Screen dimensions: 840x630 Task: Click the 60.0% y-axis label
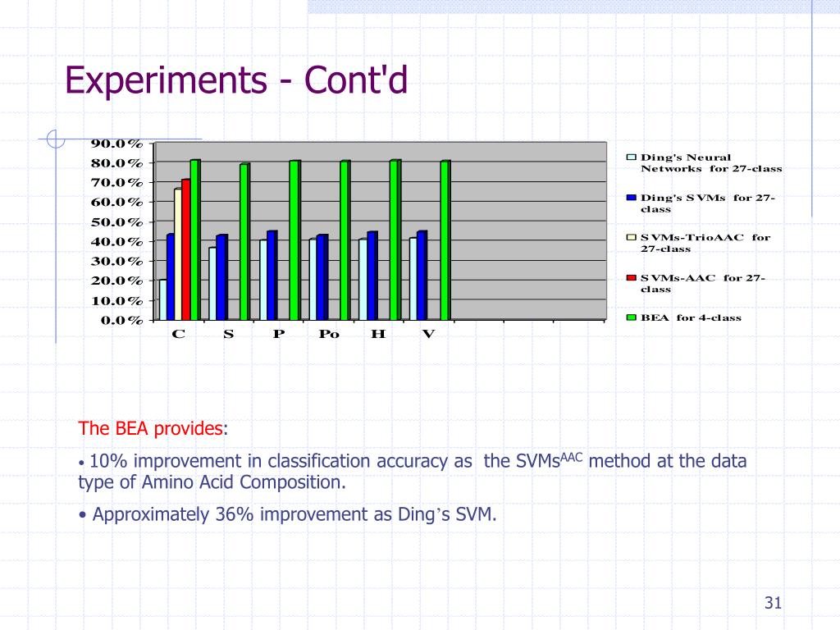[116, 202]
